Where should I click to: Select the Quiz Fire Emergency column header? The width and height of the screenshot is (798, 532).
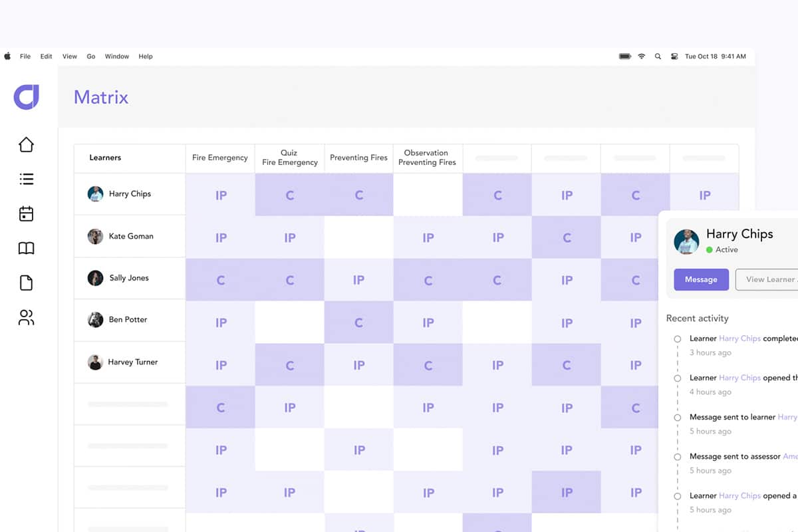[289, 158]
